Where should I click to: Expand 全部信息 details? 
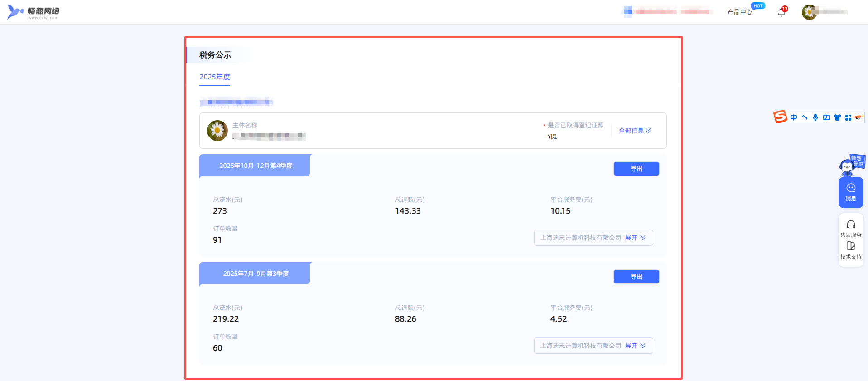(x=635, y=131)
